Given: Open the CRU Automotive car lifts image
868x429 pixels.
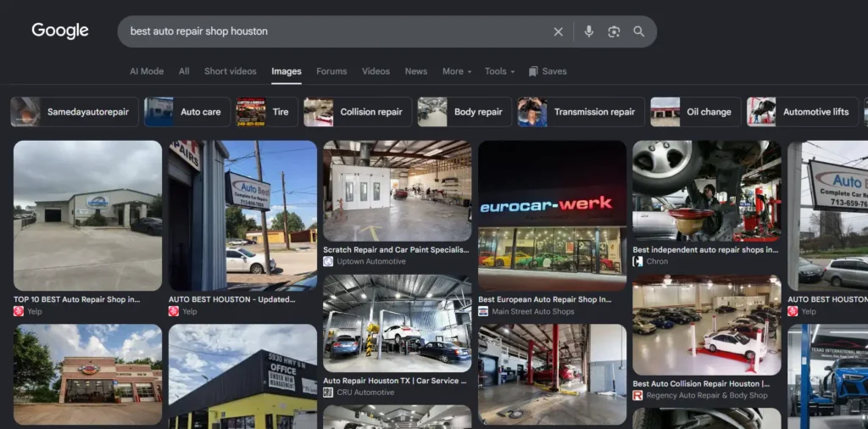Looking at the screenshot, I should coord(397,323).
